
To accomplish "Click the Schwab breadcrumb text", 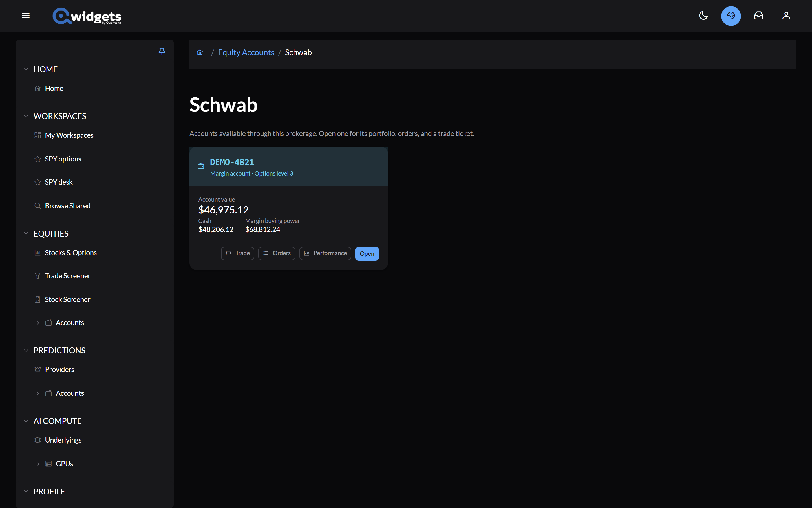I will click(x=298, y=52).
